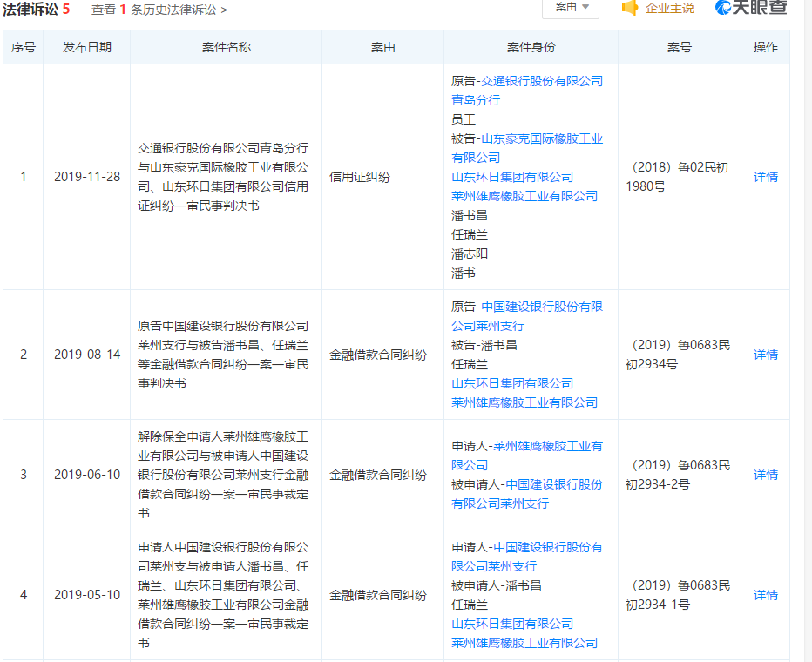The width and height of the screenshot is (812, 662).
Task: Click the 案由 column header in table
Action: 383,47
